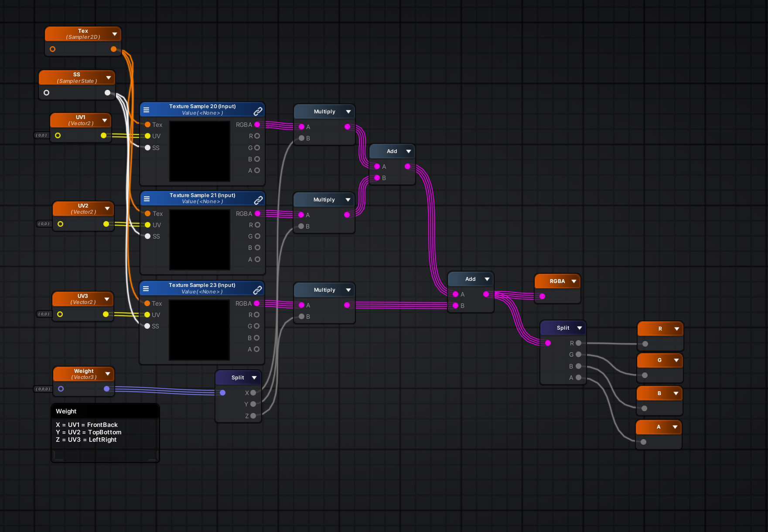The image size is (768, 532).
Task: Click the X output port on the Weight Split node
Action: 253,392
